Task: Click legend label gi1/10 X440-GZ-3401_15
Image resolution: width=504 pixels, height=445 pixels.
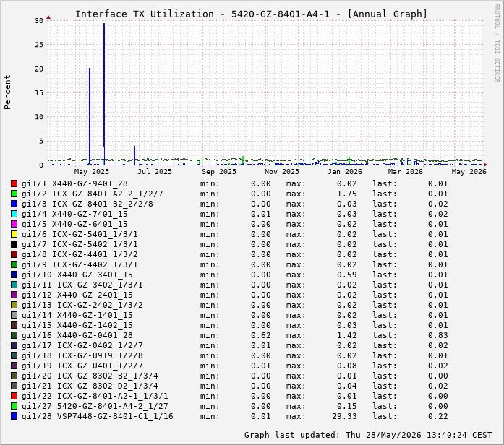Action: [77, 275]
